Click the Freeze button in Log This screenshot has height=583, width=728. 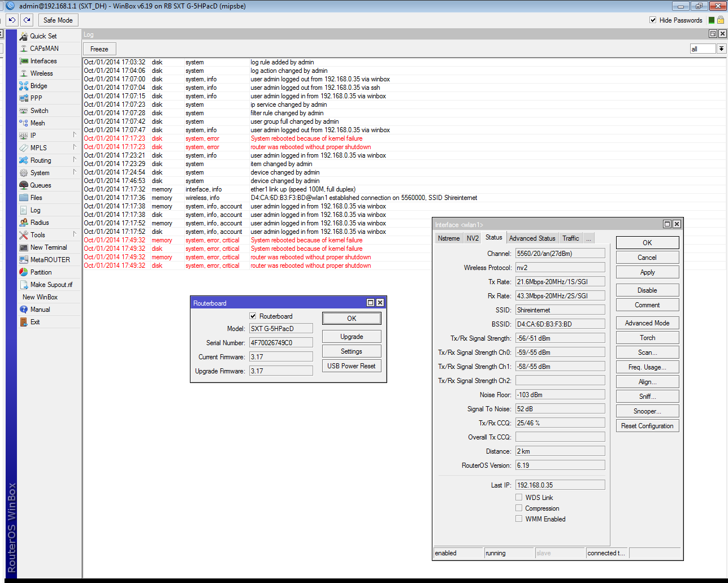point(99,49)
